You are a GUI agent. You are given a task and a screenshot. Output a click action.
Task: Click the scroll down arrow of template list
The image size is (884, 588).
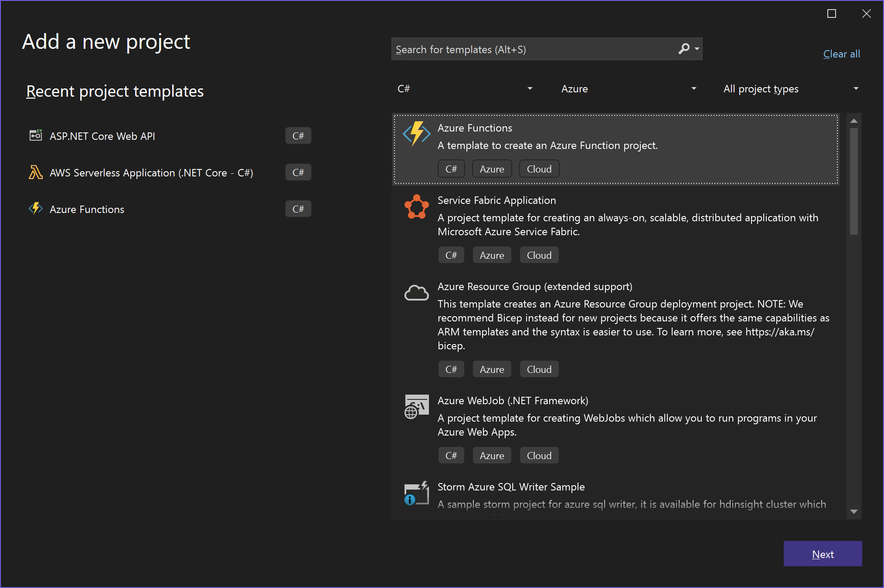click(853, 512)
